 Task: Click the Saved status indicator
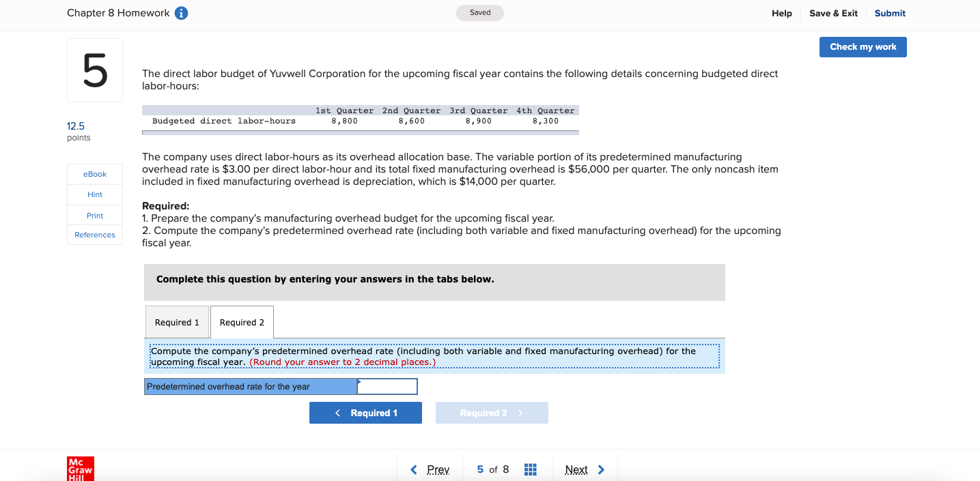480,13
